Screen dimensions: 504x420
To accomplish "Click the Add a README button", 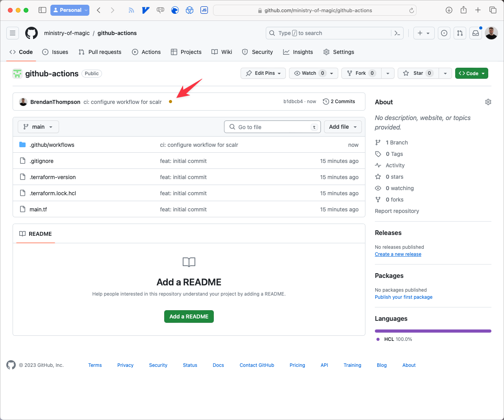I will point(189,316).
